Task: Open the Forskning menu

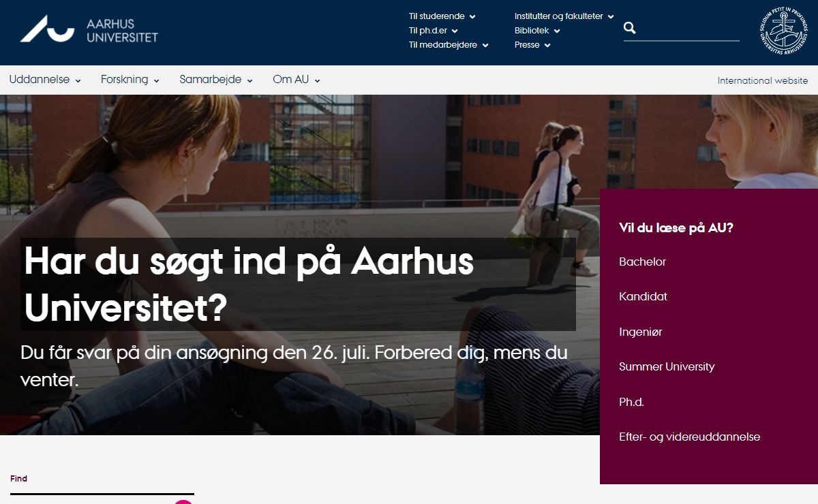Action: (x=130, y=80)
